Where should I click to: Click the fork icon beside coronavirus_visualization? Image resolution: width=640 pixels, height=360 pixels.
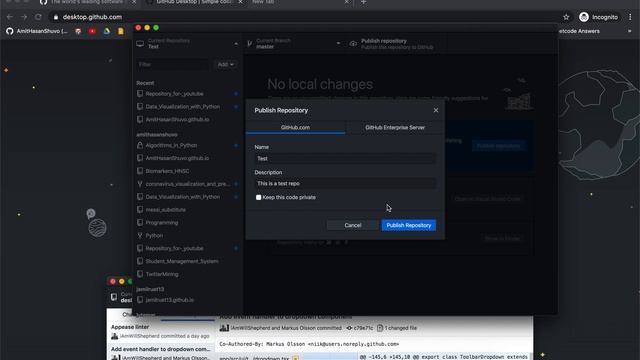pos(140,184)
